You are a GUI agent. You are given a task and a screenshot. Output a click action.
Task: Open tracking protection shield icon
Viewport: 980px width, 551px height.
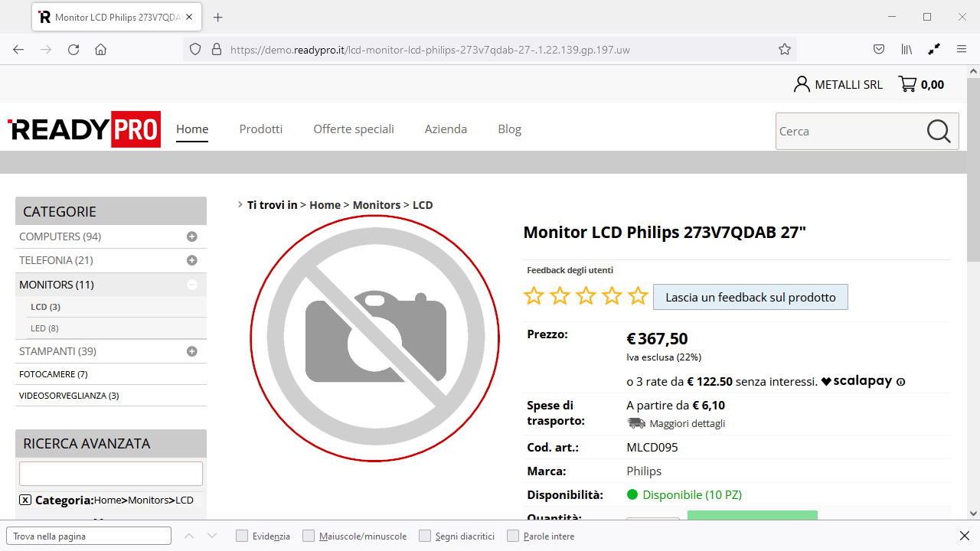(195, 49)
